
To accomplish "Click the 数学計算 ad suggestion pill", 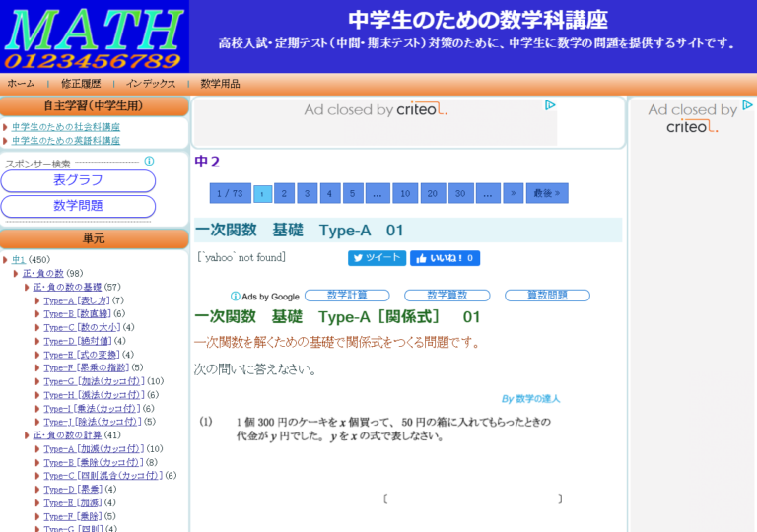I will click(x=347, y=296).
